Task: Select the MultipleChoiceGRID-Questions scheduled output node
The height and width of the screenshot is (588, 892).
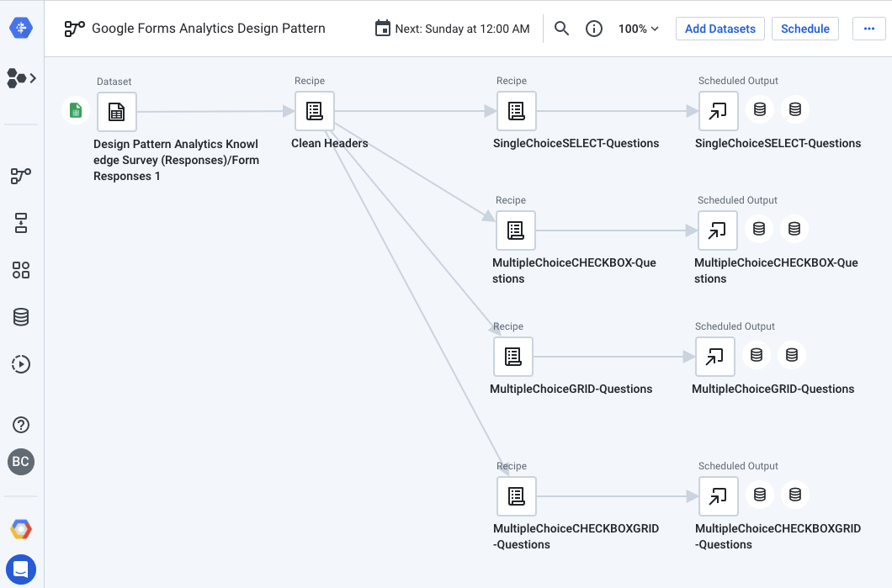Action: coord(715,357)
